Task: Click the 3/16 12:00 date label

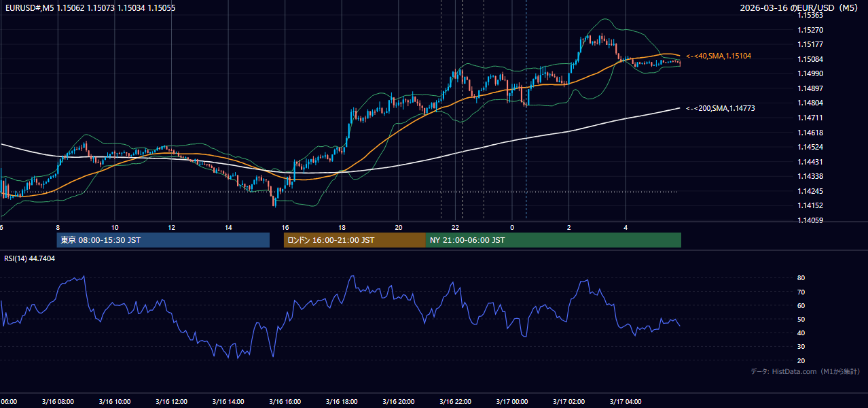Action: tap(172, 401)
